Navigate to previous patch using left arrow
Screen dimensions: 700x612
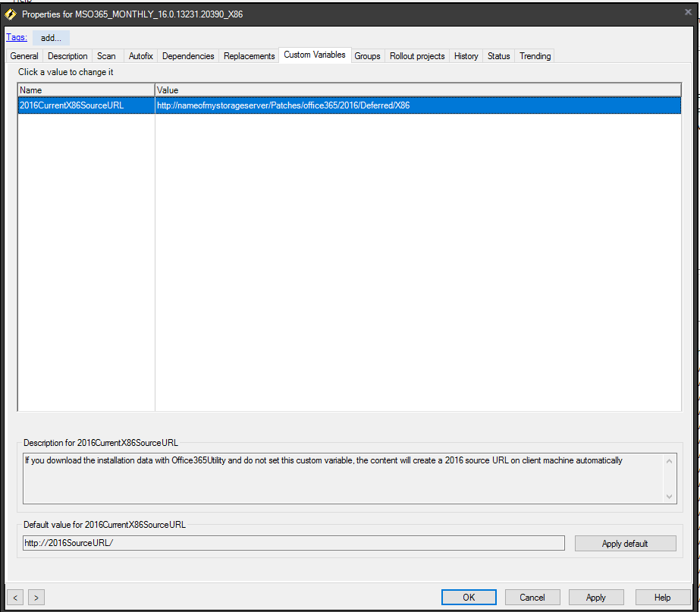[14, 597]
